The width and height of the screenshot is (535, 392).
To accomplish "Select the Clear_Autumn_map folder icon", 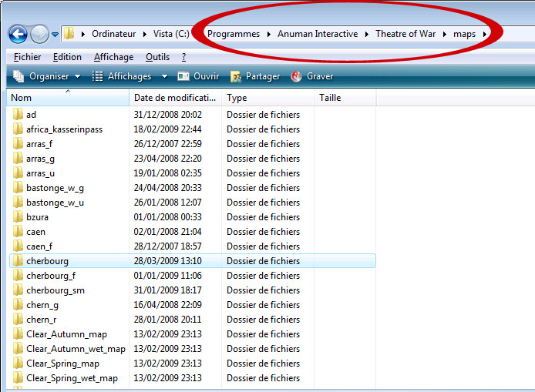I will [x=19, y=334].
